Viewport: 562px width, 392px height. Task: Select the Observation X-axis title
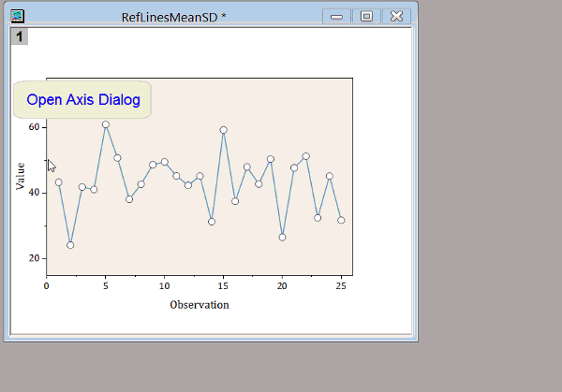point(199,304)
